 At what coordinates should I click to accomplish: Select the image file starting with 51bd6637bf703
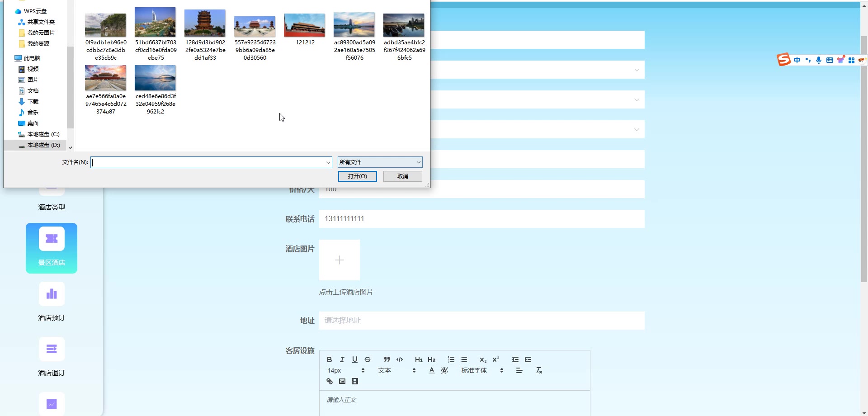point(156,35)
